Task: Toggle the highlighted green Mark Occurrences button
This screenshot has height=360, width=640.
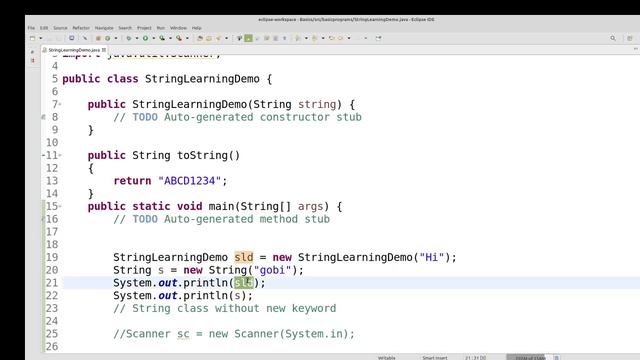Action: pos(248,38)
